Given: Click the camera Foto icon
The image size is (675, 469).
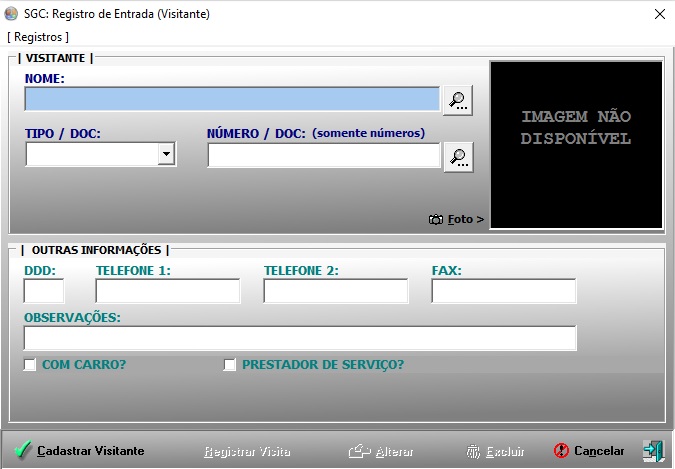Looking at the screenshot, I should pos(436,219).
